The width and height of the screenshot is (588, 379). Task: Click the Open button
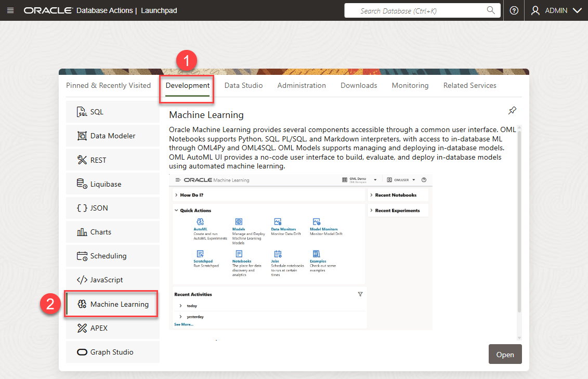click(x=505, y=354)
